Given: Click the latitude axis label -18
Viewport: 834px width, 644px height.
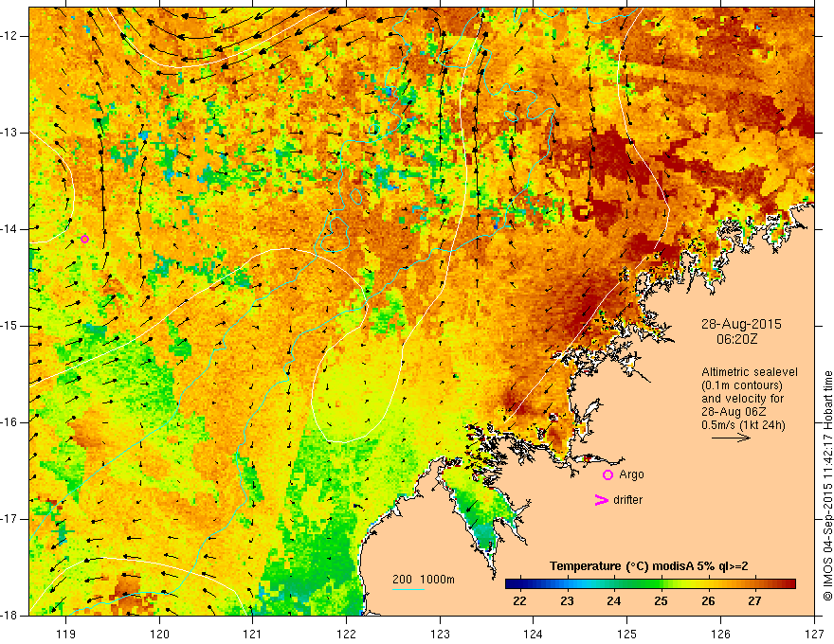Looking at the screenshot, I should coord(9,616).
